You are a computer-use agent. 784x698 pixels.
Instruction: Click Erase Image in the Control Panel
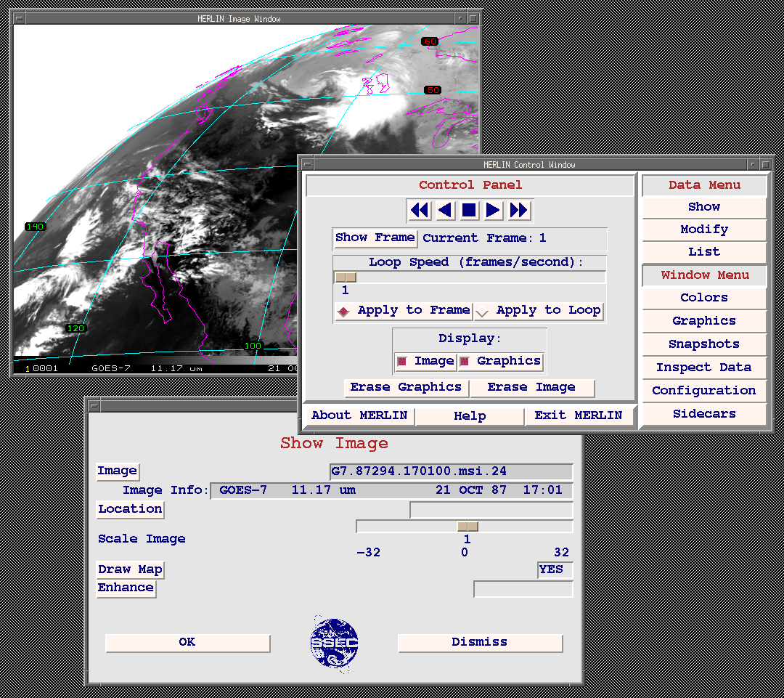click(531, 387)
